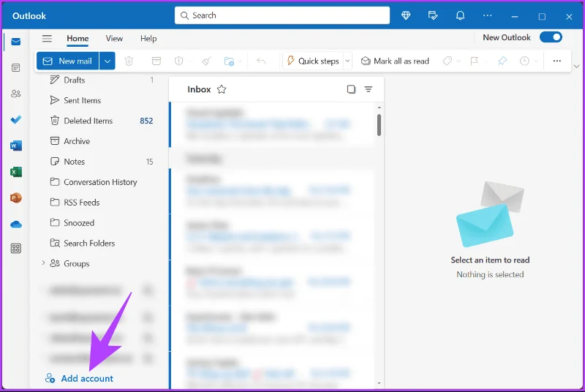The width and height of the screenshot is (585, 392).
Task: Click the Archive icon in ribbon
Action: click(x=156, y=61)
